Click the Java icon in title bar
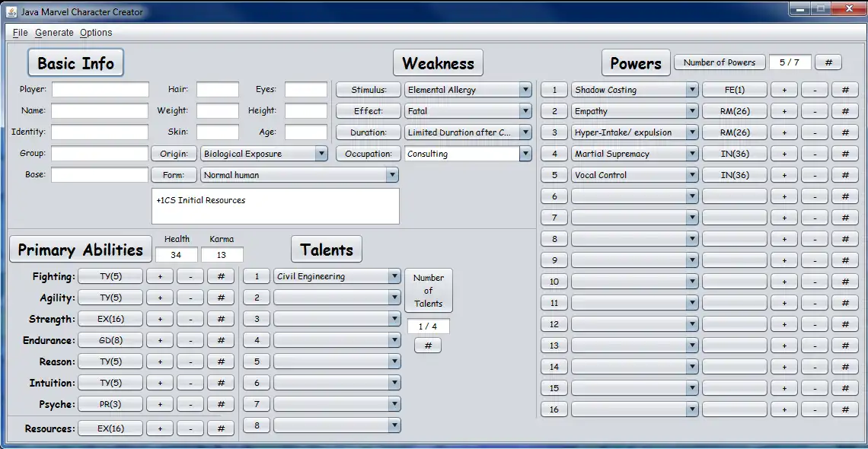This screenshot has height=449, width=868. click(x=11, y=11)
